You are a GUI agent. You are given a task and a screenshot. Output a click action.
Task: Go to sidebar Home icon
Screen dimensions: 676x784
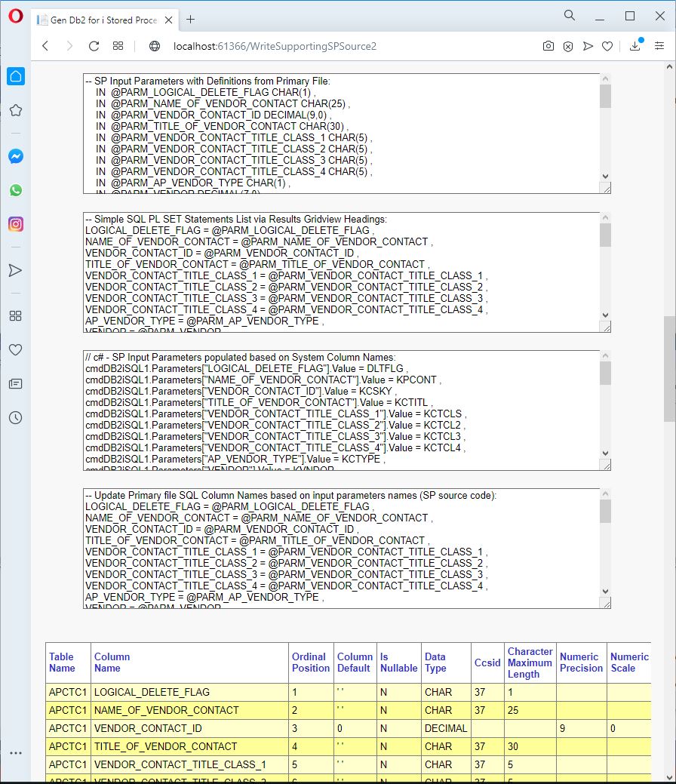16,76
